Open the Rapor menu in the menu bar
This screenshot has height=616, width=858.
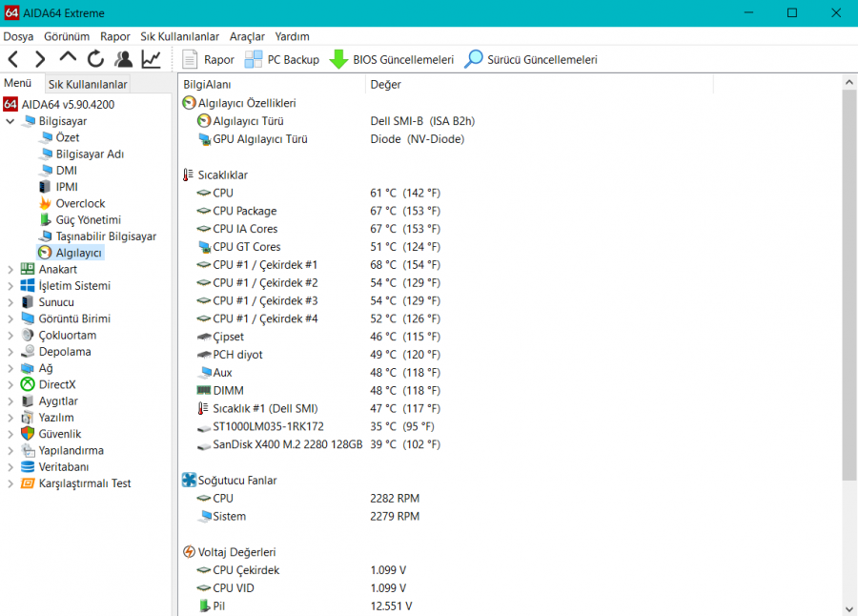[x=115, y=36]
